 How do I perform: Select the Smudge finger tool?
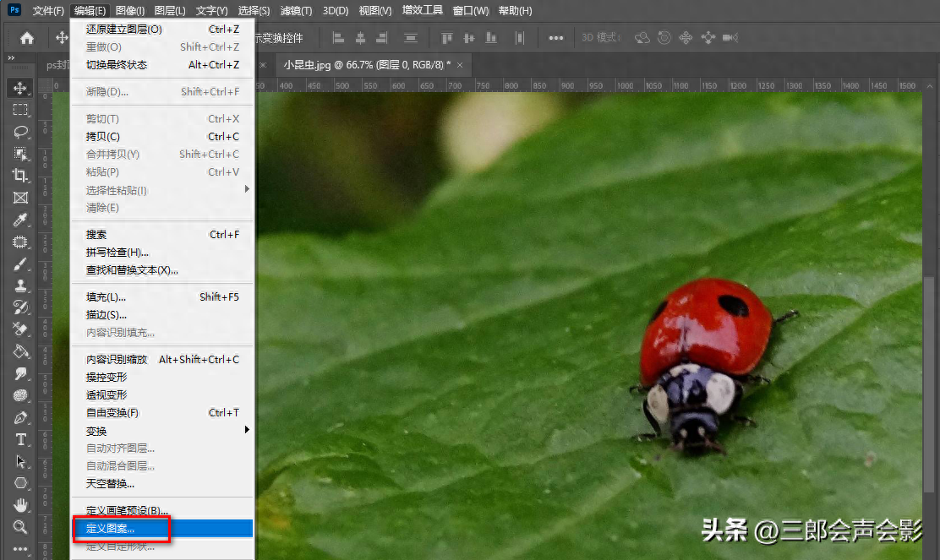tap(20, 373)
